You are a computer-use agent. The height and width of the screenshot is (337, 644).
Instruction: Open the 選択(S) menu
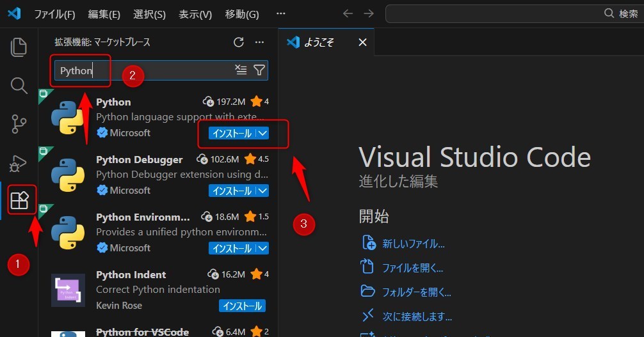pos(150,14)
